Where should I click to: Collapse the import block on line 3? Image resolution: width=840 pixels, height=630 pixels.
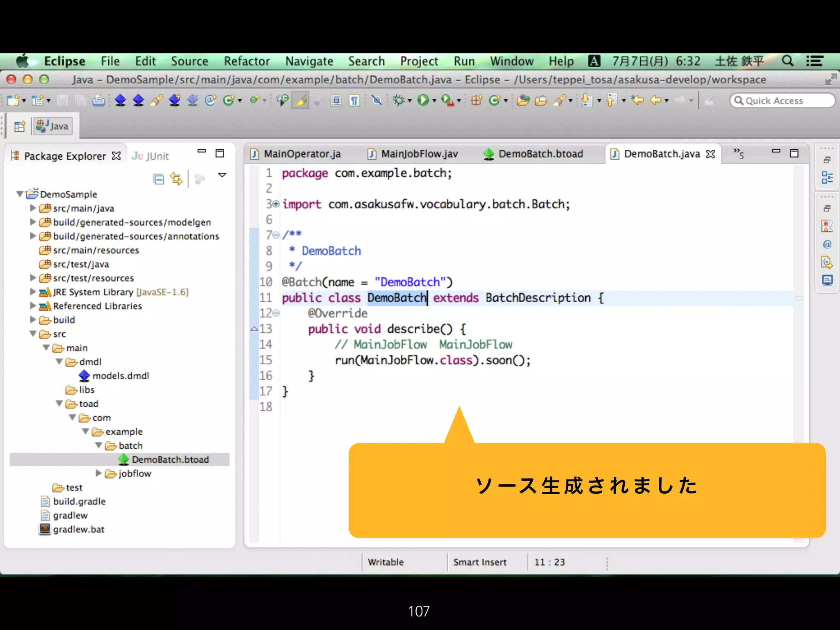coord(276,204)
